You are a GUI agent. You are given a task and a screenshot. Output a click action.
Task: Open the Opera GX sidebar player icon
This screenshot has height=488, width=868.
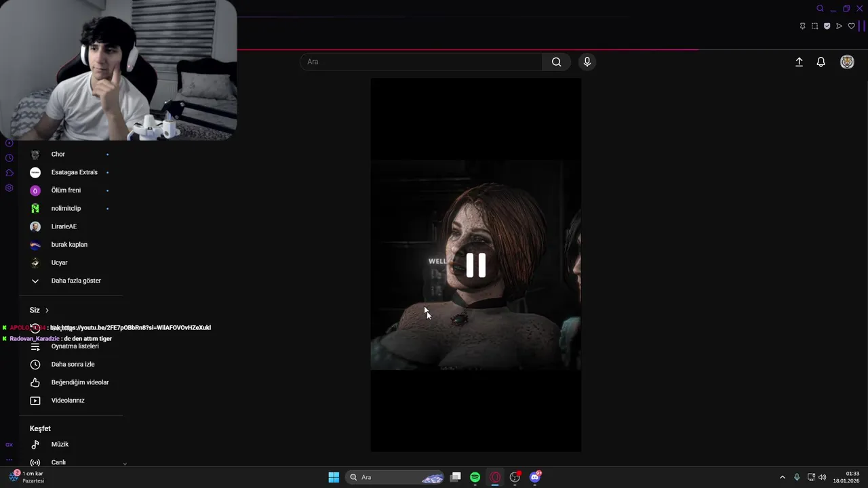9,143
